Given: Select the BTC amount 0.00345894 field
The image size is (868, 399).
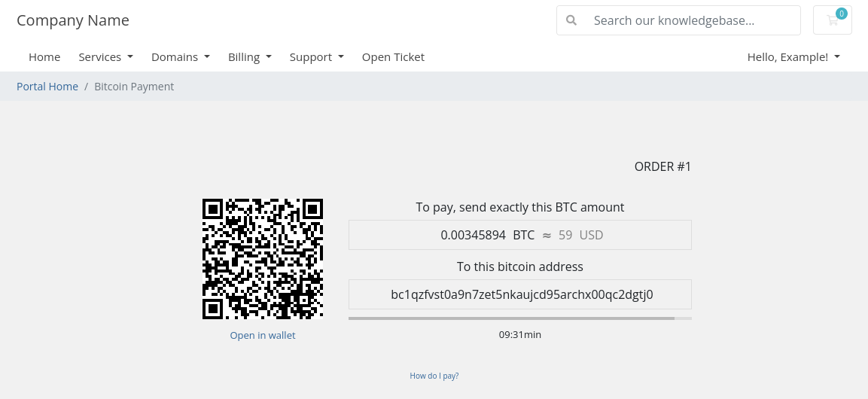Looking at the screenshot, I should (519, 235).
